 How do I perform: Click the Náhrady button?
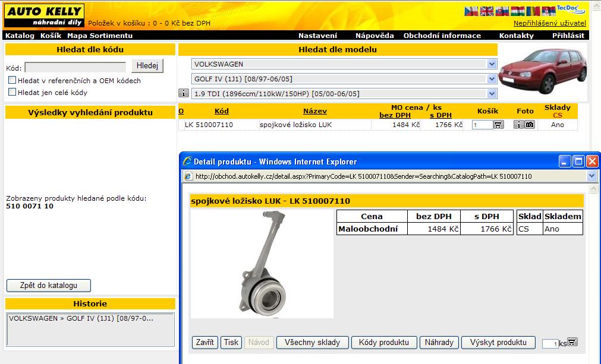(x=439, y=342)
